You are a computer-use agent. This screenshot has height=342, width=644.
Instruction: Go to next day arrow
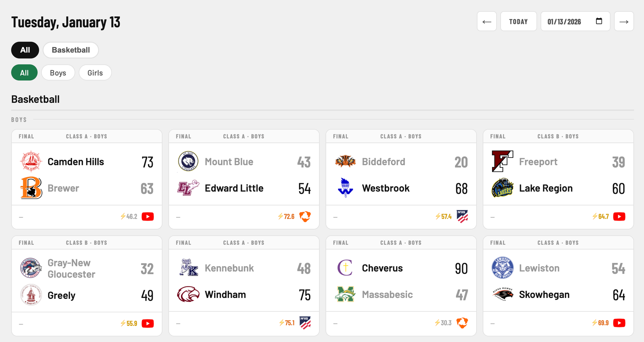tap(624, 22)
